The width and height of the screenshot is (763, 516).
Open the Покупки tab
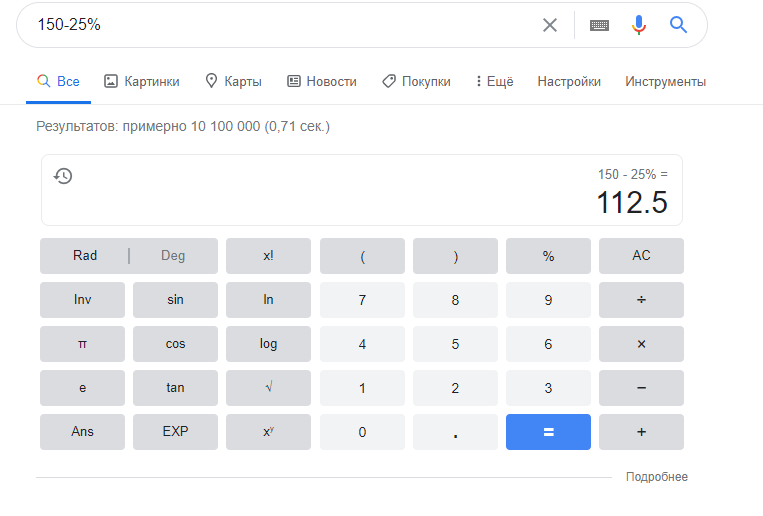417,81
